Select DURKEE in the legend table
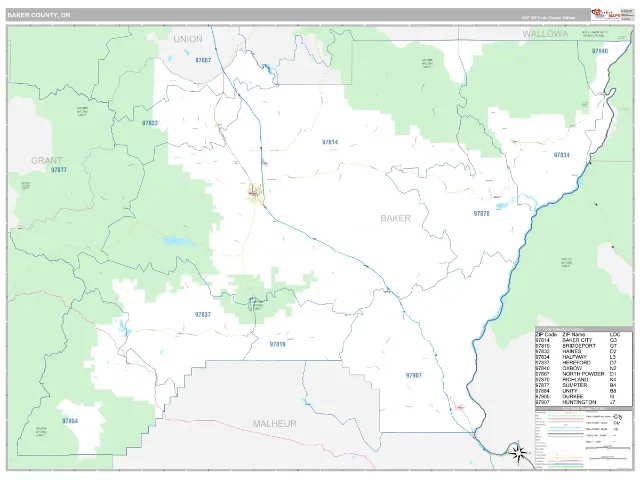 pyautogui.click(x=573, y=396)
